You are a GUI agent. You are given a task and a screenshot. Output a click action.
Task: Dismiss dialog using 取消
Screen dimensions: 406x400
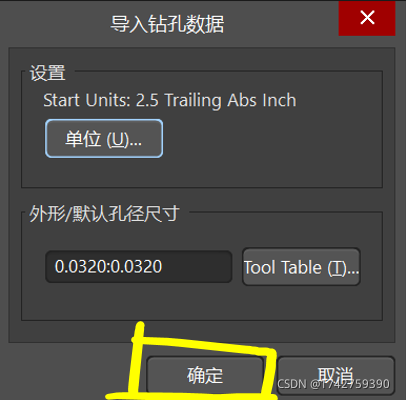336,375
